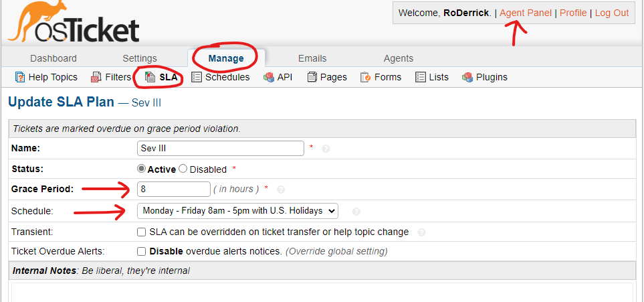Expand the Schedule dropdown

237,211
